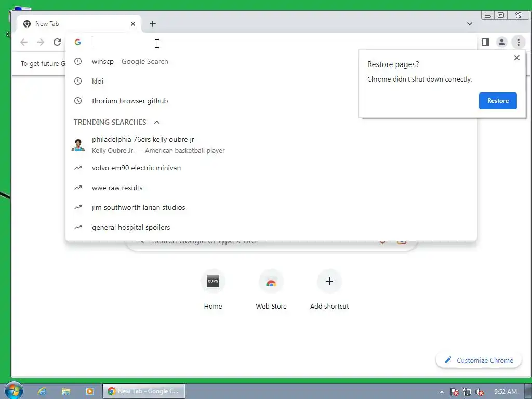Launch Internet Explorer from taskbar
Viewport: 532px width, 399px height.
pyautogui.click(x=42, y=391)
